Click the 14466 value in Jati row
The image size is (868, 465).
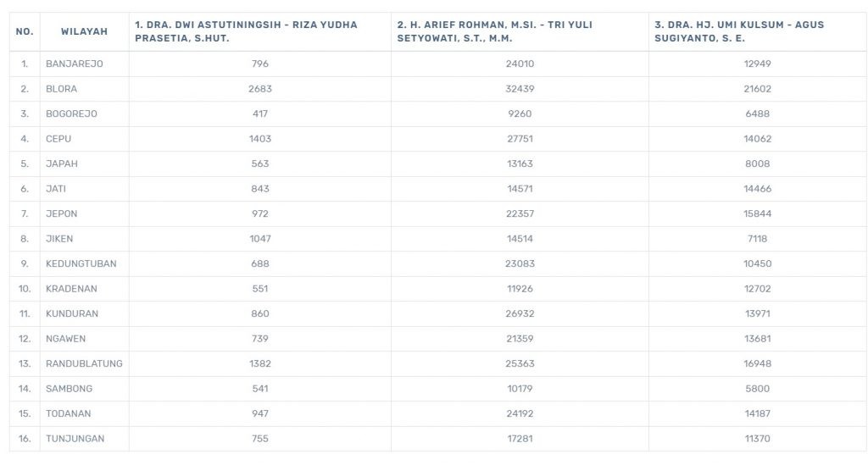[x=757, y=189]
